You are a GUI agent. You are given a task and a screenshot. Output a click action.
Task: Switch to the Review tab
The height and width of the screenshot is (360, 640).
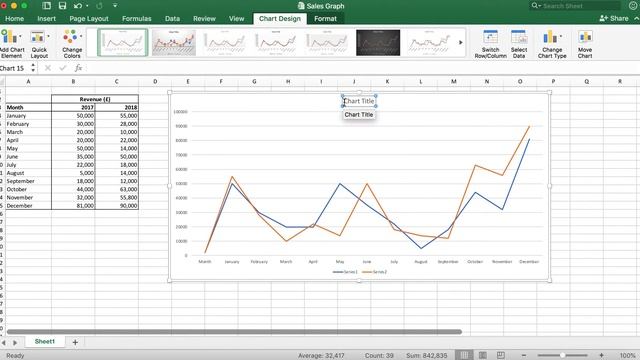204,19
